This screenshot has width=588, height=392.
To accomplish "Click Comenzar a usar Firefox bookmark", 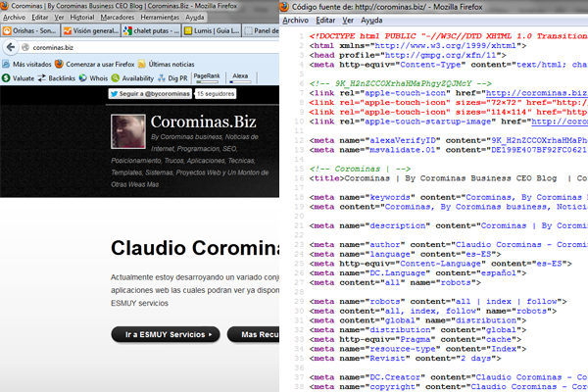I will tap(94, 64).
